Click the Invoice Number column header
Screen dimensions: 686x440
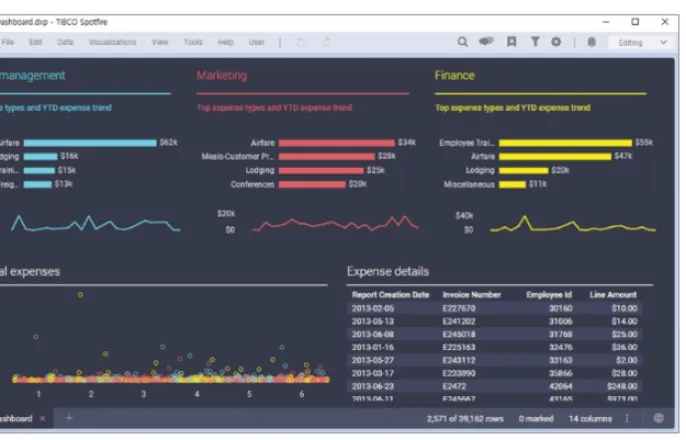pyautogui.click(x=472, y=295)
